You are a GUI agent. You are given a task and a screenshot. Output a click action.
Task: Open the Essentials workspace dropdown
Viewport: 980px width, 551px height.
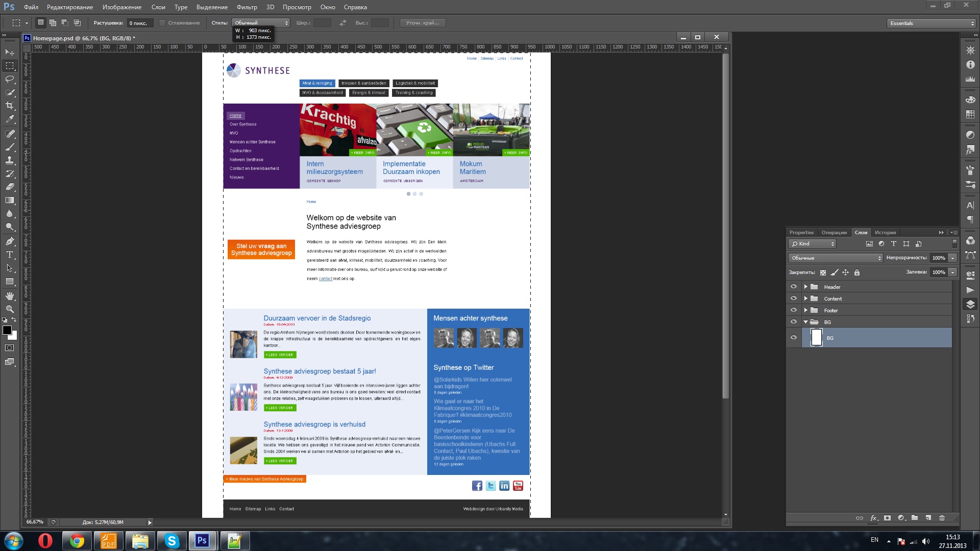[932, 23]
